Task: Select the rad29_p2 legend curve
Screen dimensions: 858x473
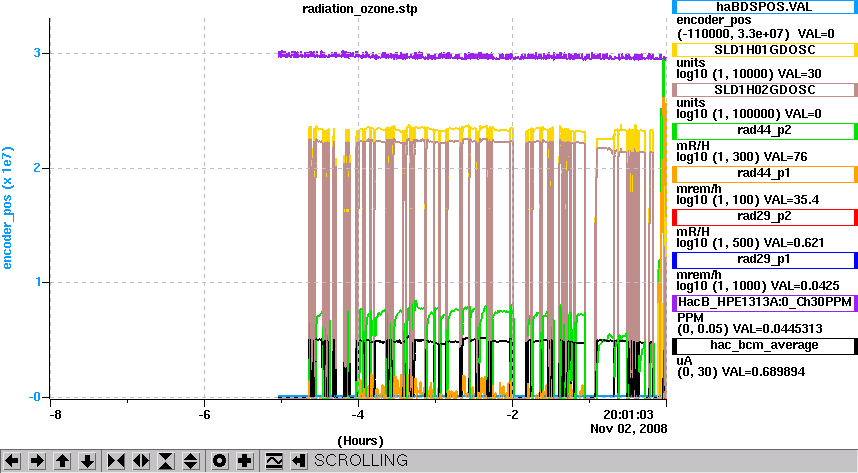Action: (x=764, y=217)
